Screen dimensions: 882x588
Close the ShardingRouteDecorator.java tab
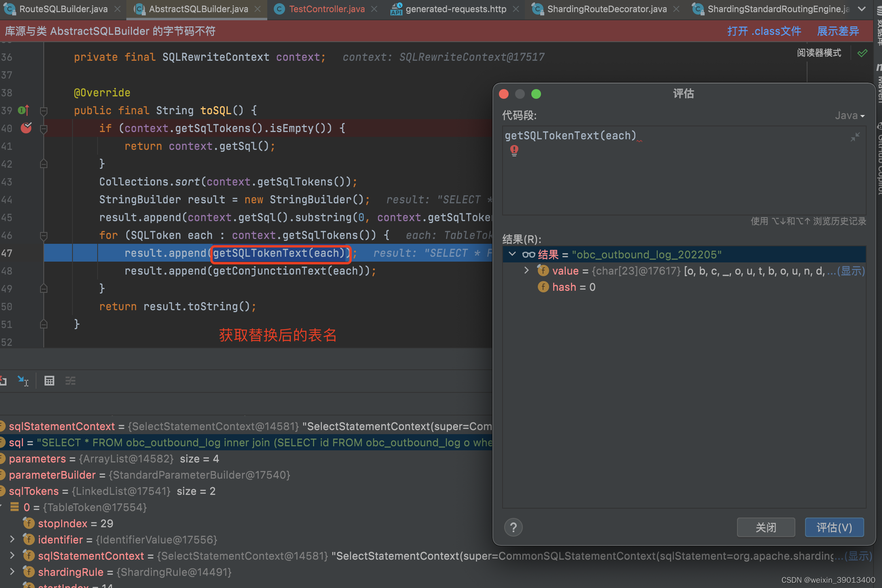coord(676,9)
